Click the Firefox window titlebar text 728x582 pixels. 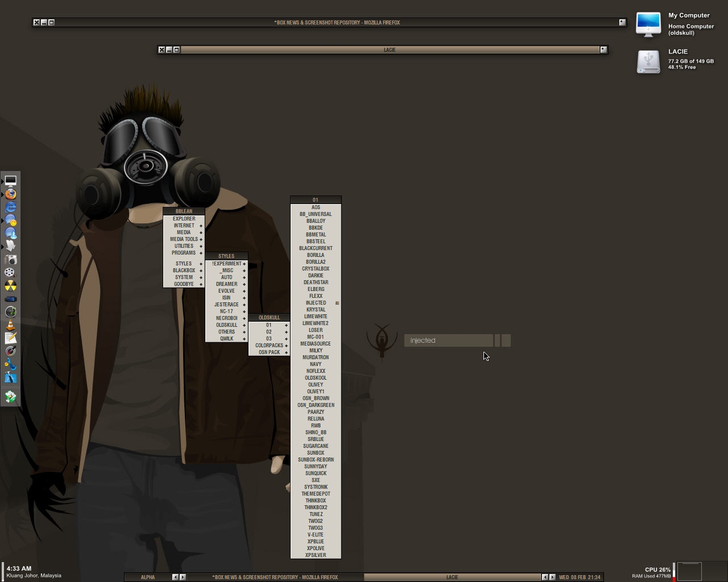(x=337, y=23)
